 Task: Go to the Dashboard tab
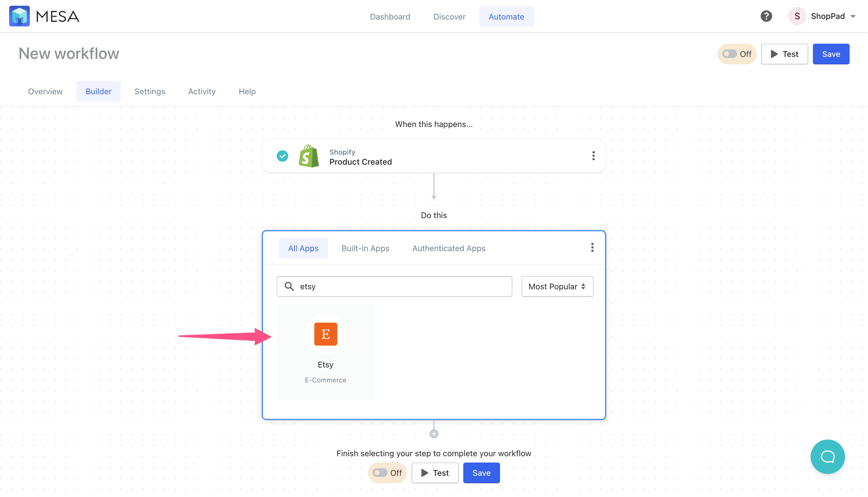point(390,16)
